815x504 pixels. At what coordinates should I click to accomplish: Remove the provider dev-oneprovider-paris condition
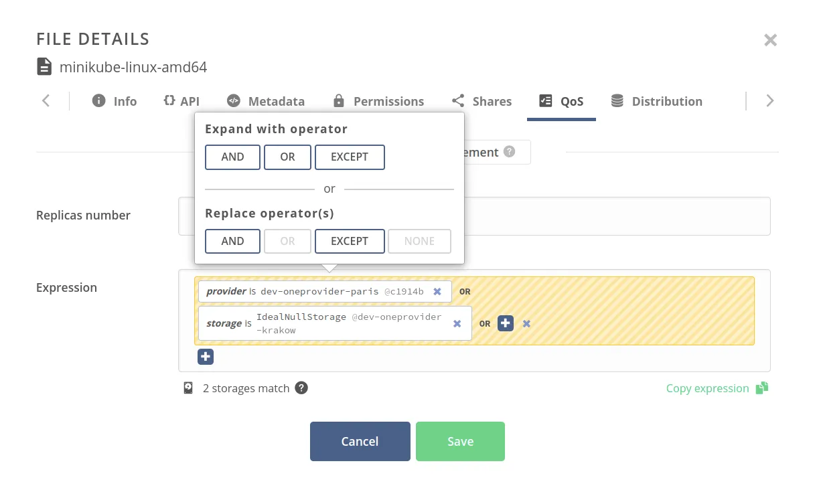point(437,291)
